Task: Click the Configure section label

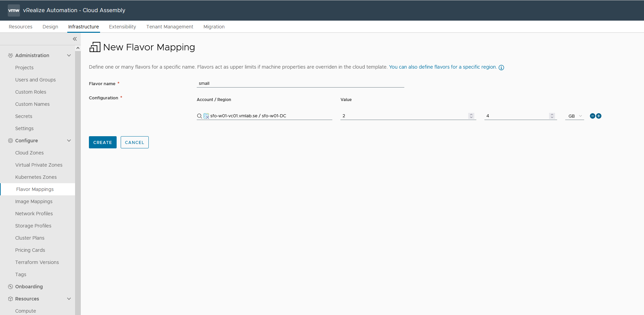Action: tap(26, 141)
